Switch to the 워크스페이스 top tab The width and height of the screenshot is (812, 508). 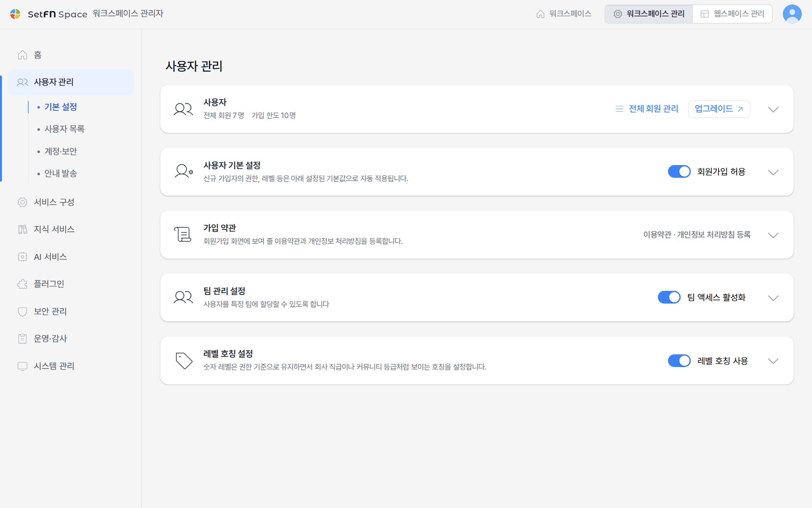(x=564, y=14)
